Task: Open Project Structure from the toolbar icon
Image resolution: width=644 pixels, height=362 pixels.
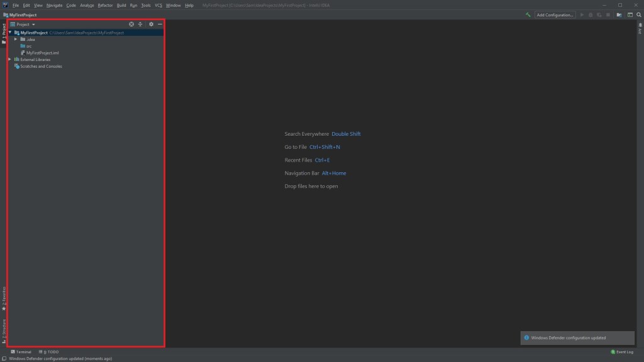Action: click(619, 14)
